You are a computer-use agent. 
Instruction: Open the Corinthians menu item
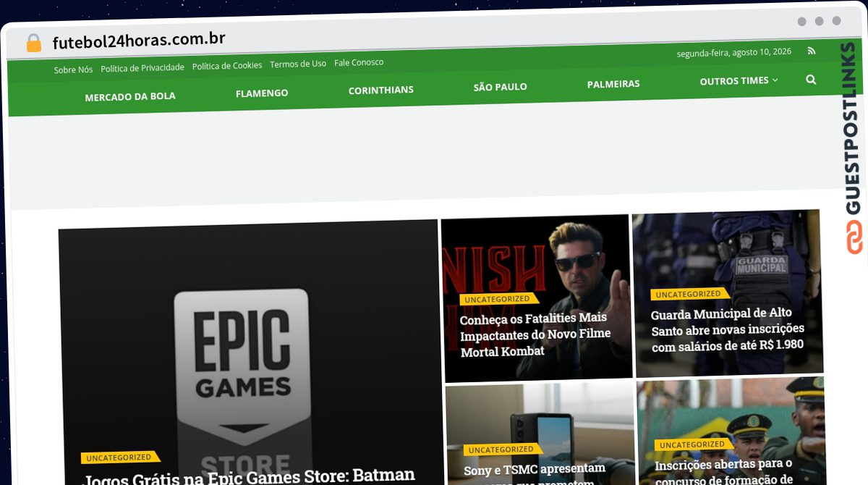coord(381,90)
